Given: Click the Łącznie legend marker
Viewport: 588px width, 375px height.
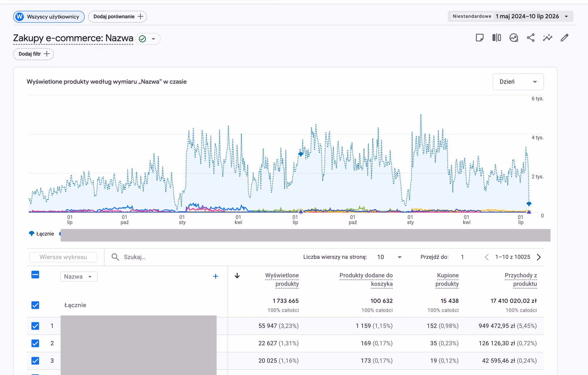Looking at the screenshot, I should (31, 234).
